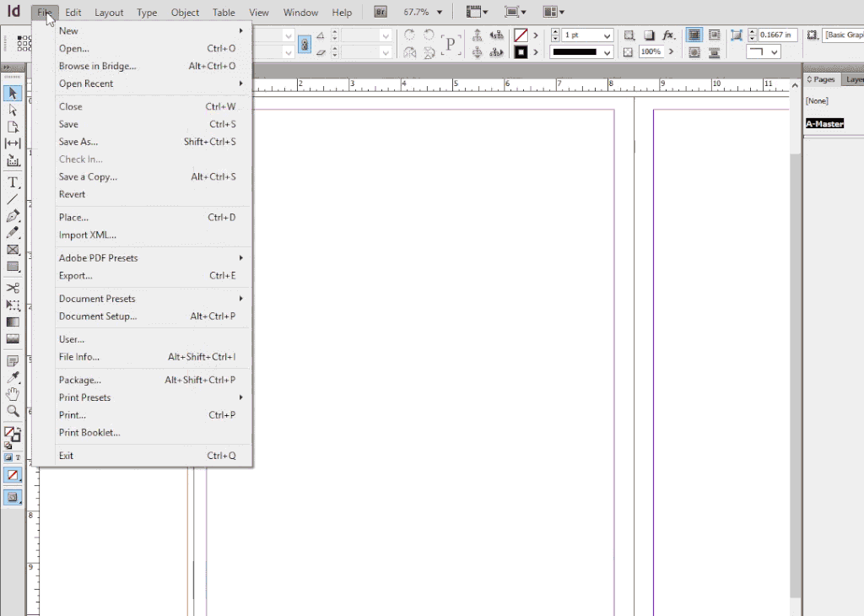Click the flip horizontal icon

coord(409,52)
